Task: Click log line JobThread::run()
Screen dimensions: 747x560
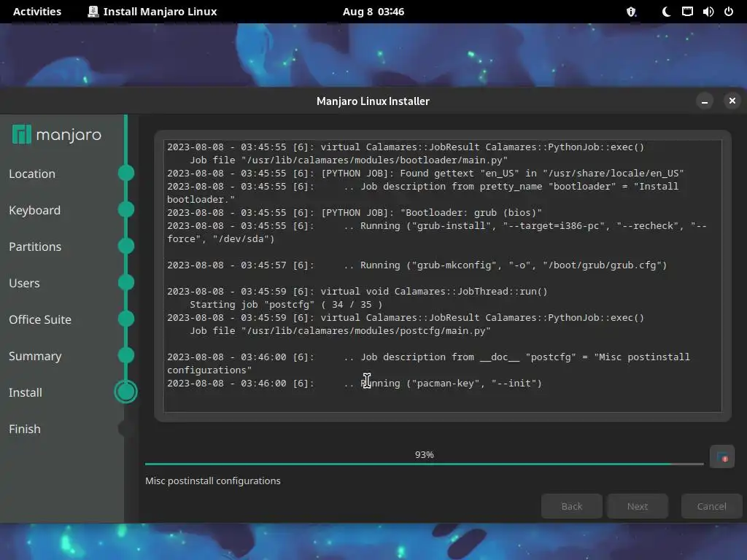Action: pyautogui.click(x=357, y=292)
